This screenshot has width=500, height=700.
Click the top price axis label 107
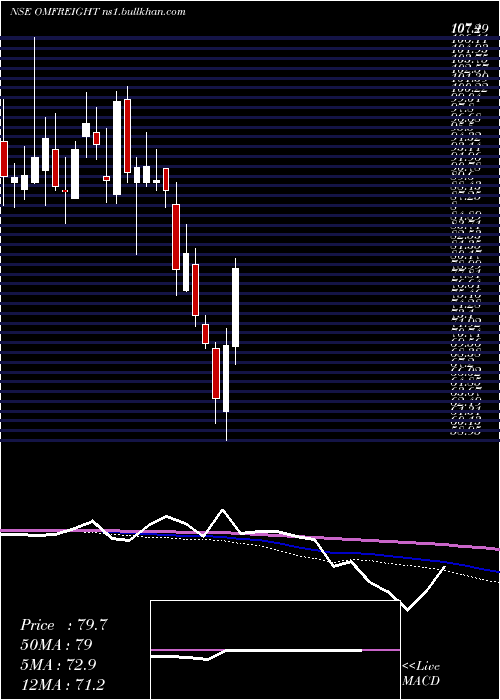click(468, 29)
